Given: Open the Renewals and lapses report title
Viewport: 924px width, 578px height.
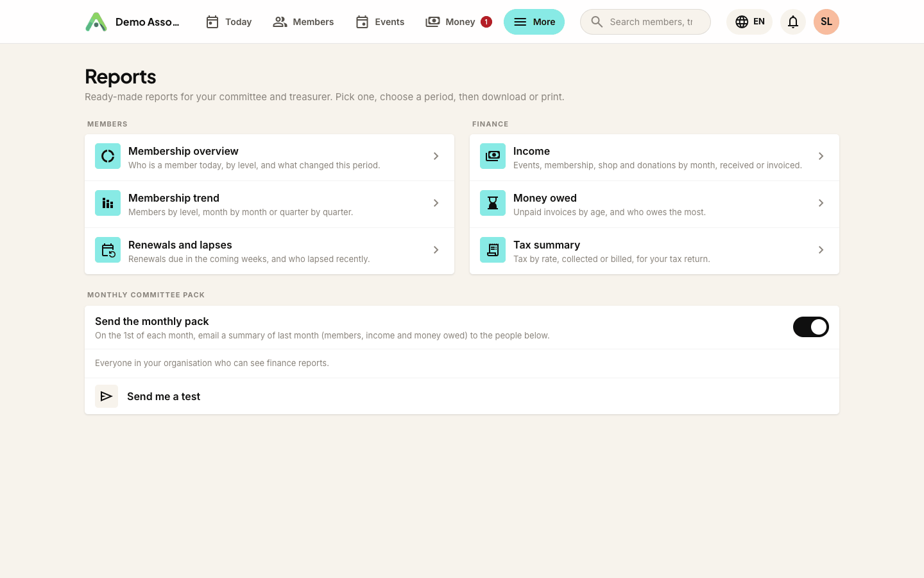Looking at the screenshot, I should [x=180, y=245].
